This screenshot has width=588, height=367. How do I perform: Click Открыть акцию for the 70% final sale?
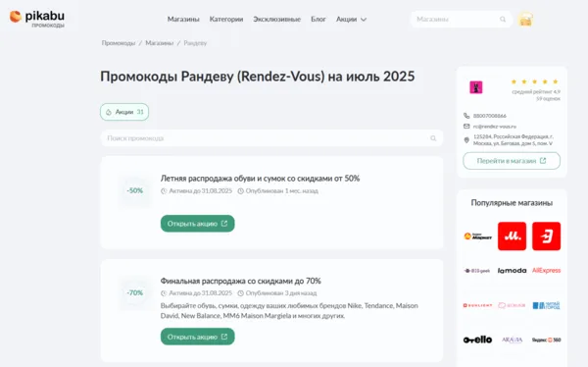click(x=198, y=337)
